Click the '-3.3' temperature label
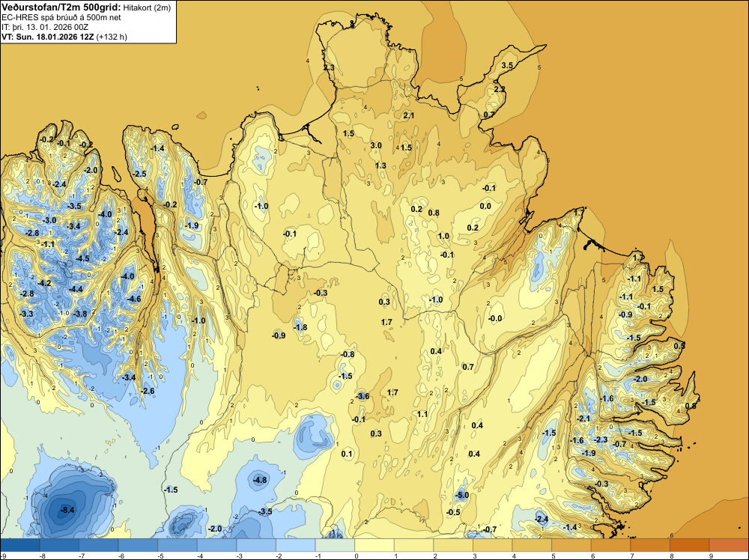This screenshot has height=560, width=749. (x=27, y=314)
